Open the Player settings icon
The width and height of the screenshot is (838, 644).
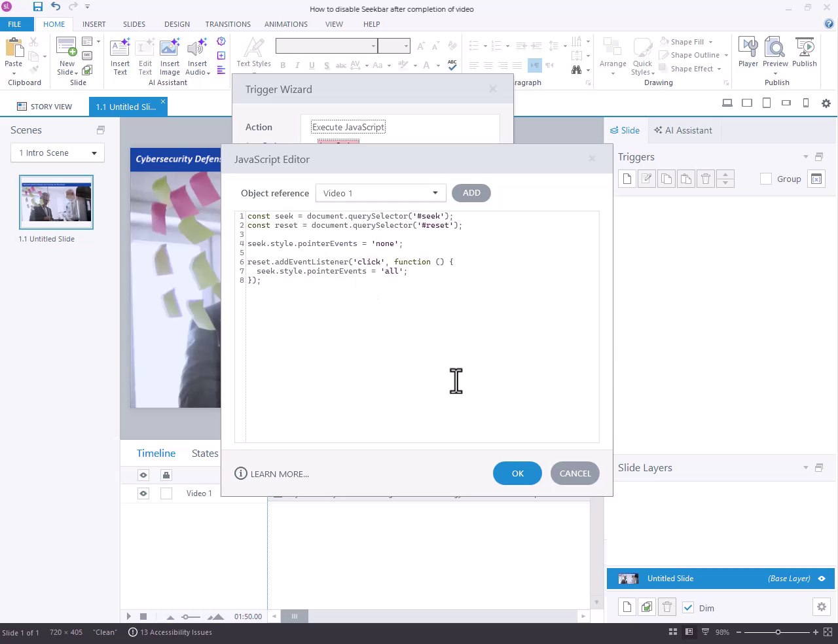click(748, 52)
